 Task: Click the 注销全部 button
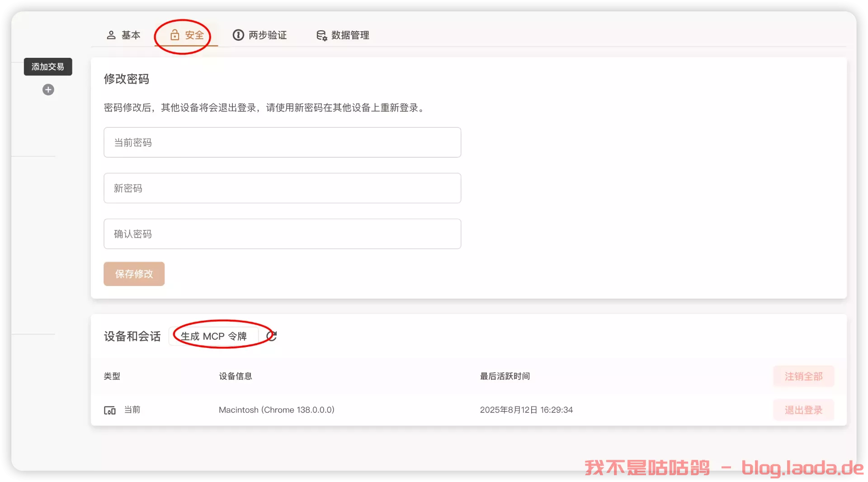[x=803, y=376]
